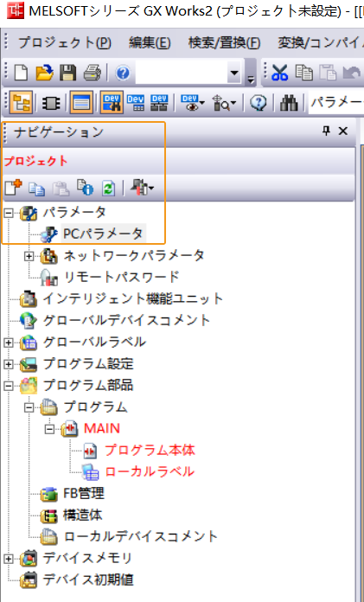
Task: Click the parameter search text field
Action: 336,103
